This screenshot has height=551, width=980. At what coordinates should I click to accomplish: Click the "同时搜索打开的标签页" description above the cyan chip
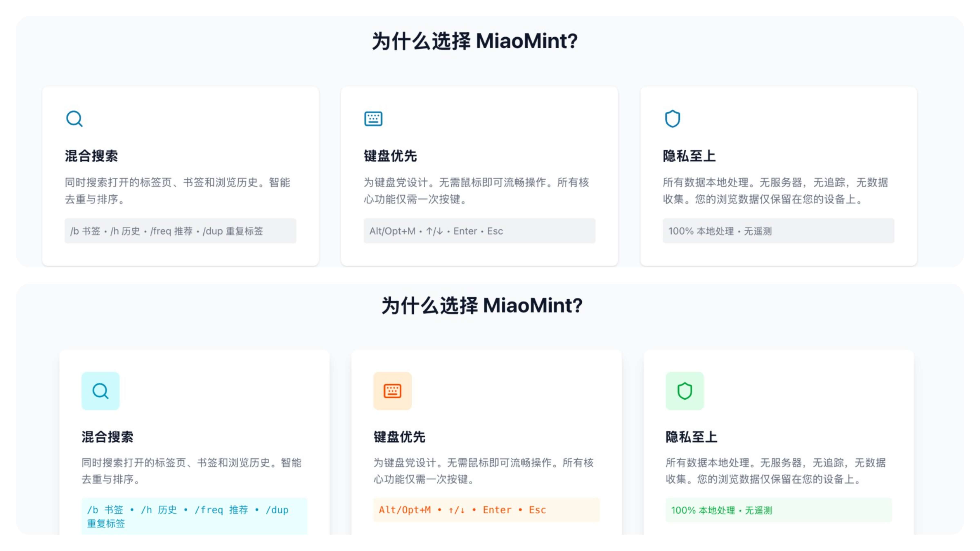191,471
